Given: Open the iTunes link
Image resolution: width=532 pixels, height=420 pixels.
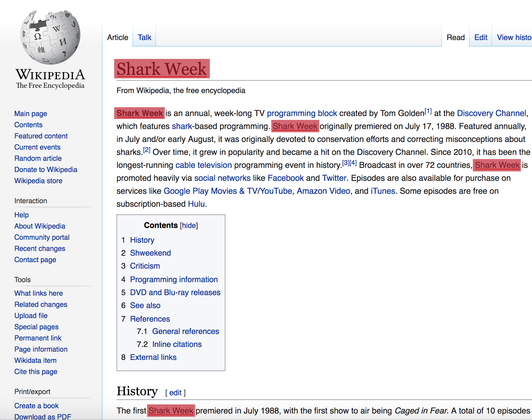Looking at the screenshot, I should [383, 191].
